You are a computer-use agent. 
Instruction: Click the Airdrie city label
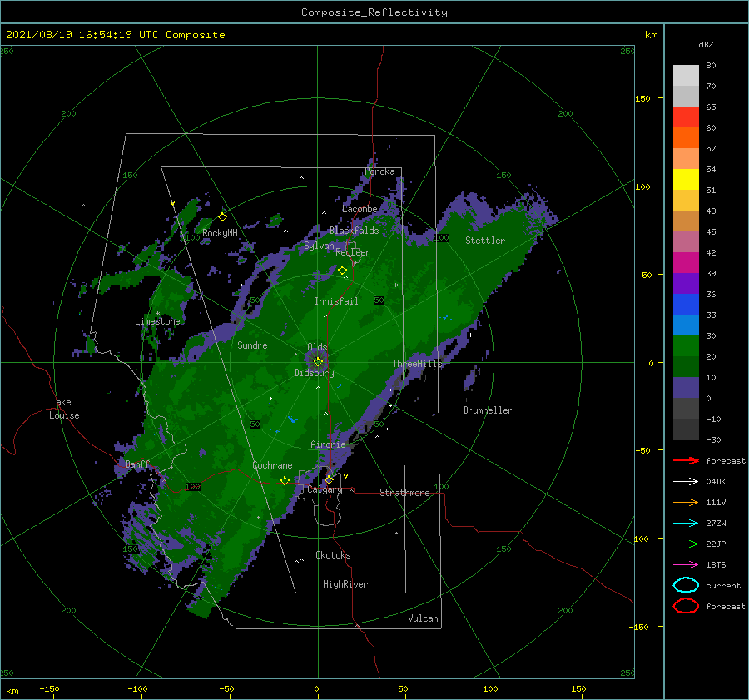click(x=328, y=444)
